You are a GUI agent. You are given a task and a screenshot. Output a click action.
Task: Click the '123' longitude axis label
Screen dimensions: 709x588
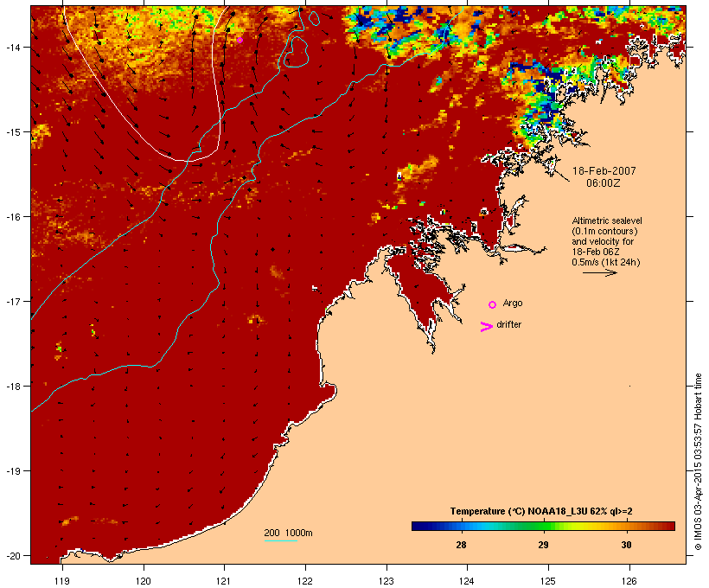(386, 581)
